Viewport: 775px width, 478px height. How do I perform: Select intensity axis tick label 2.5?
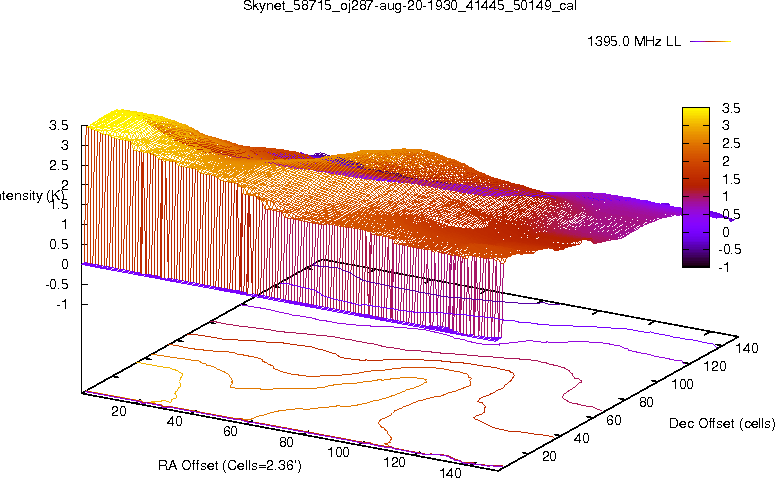(x=59, y=165)
